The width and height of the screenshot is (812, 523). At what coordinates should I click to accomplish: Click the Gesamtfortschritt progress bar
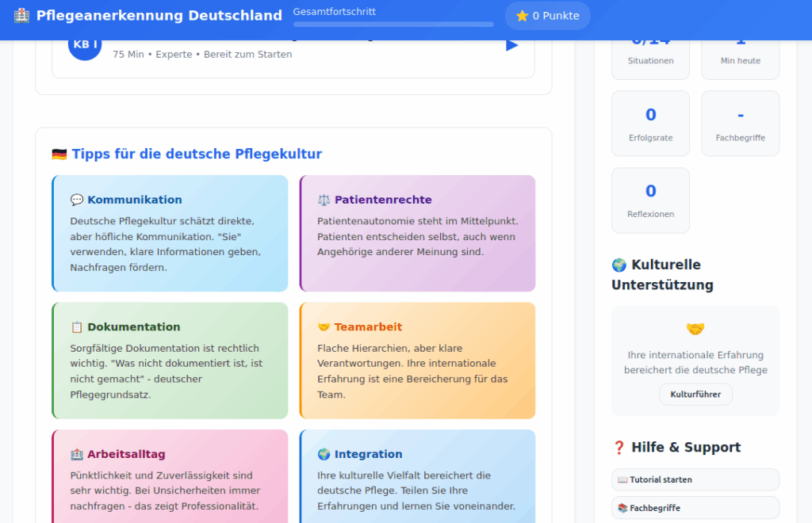pos(393,25)
